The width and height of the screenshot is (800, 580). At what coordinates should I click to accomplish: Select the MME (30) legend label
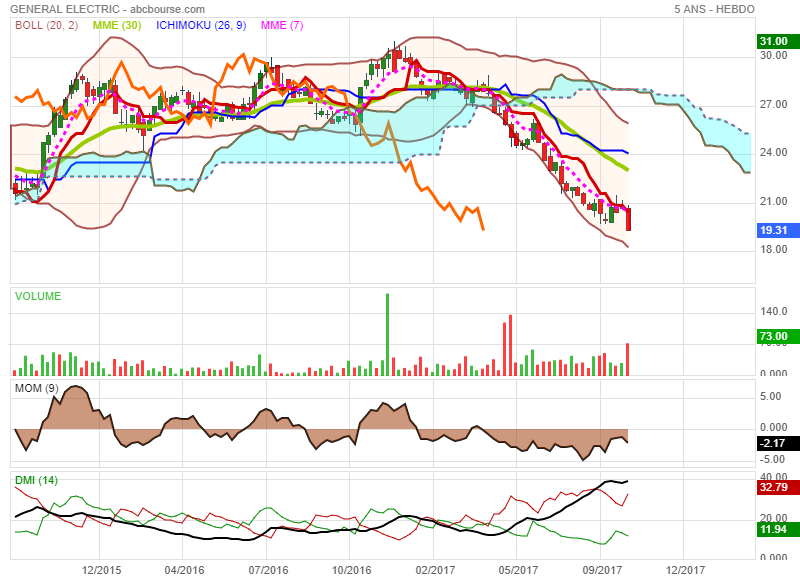point(117,25)
